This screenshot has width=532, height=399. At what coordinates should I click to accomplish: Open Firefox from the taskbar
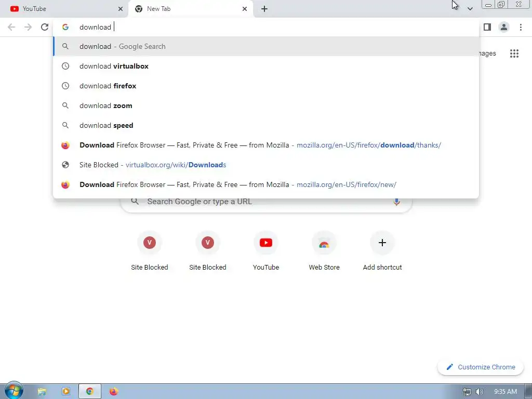tap(114, 392)
